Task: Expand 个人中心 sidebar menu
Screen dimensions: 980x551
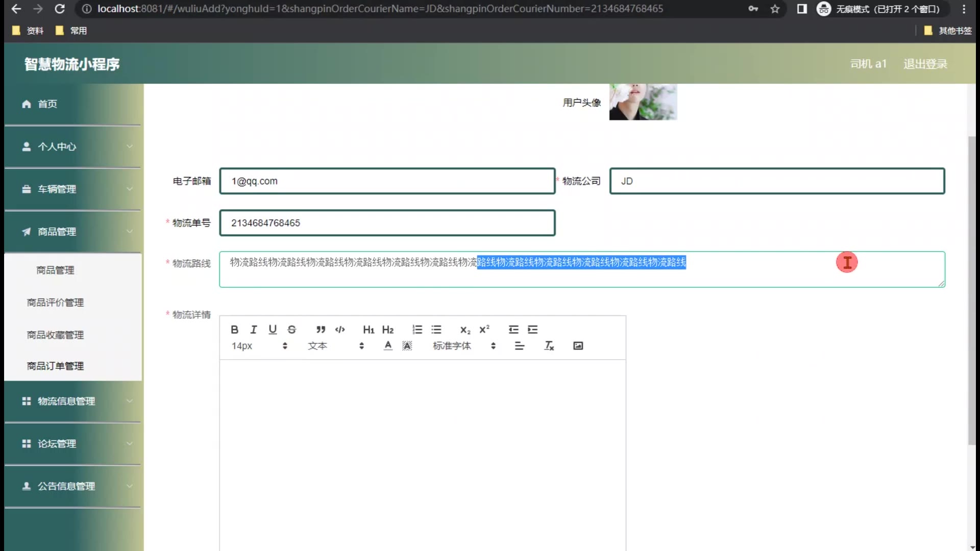Action: coord(72,147)
